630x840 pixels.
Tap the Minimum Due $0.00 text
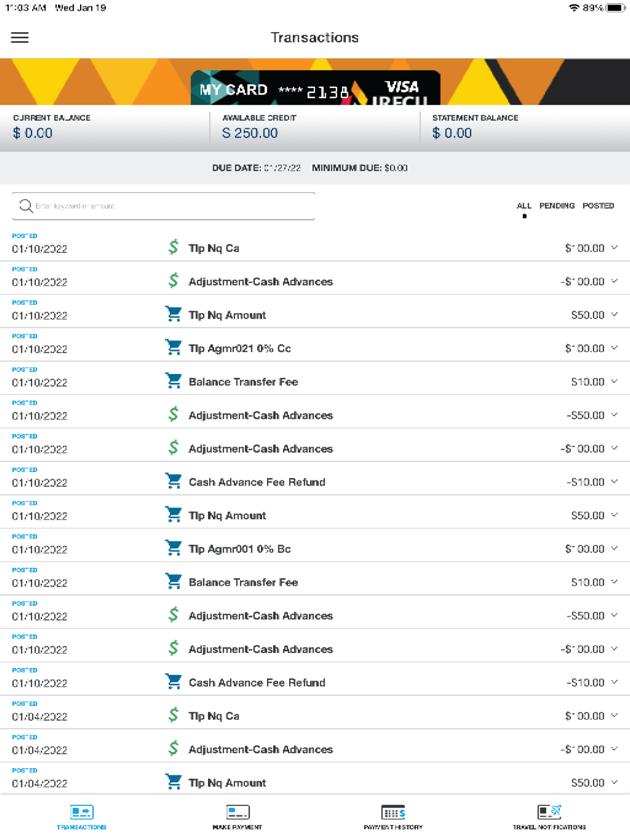point(360,168)
